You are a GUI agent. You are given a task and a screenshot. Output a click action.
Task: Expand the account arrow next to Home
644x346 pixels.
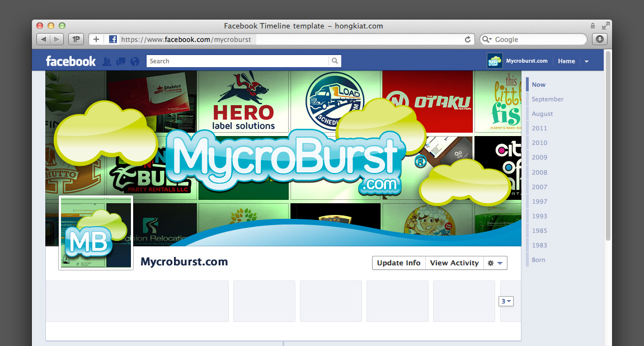click(586, 62)
